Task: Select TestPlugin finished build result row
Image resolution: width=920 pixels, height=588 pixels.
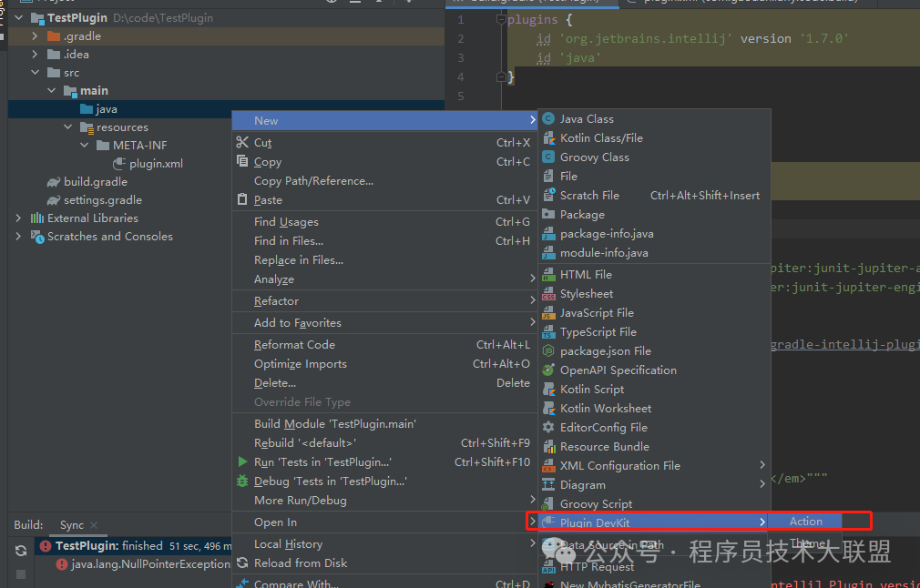Action: click(135, 546)
